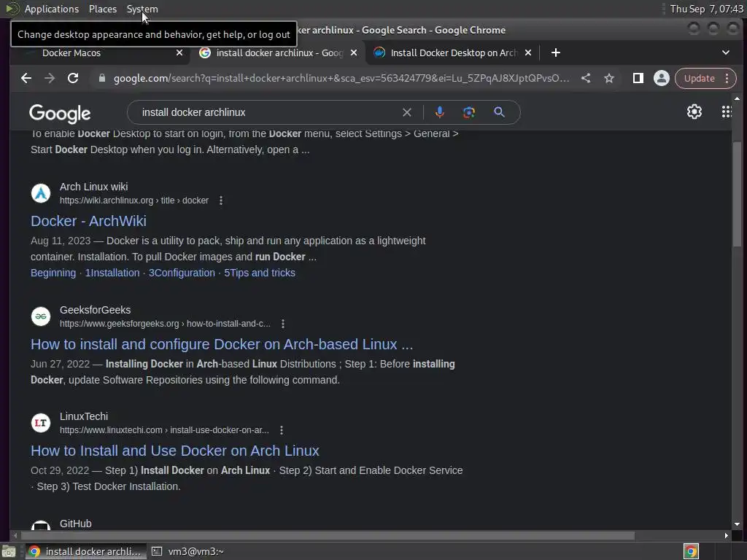Open GeeksforGeeks Docker on Arch-based Linux link

222,344
